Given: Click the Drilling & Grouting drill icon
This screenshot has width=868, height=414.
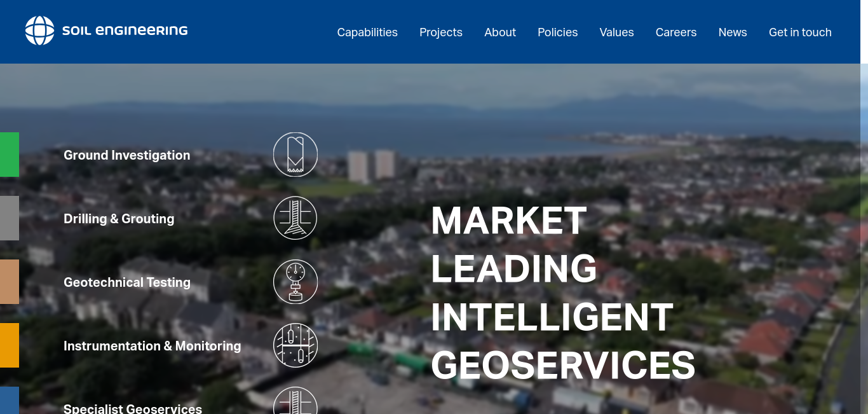Looking at the screenshot, I should pos(295,218).
